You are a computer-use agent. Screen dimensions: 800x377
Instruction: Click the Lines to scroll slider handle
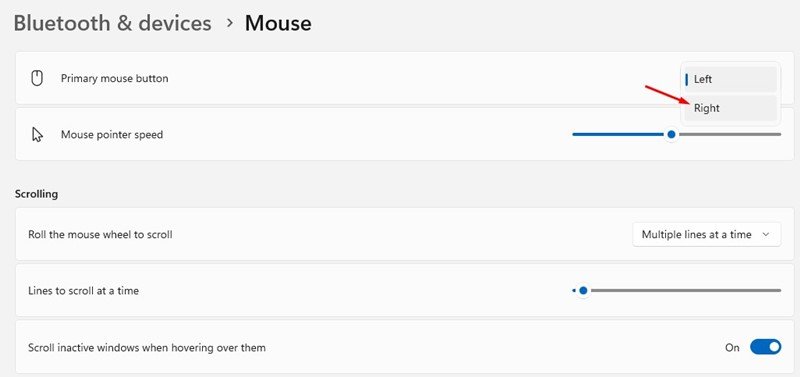tap(583, 290)
